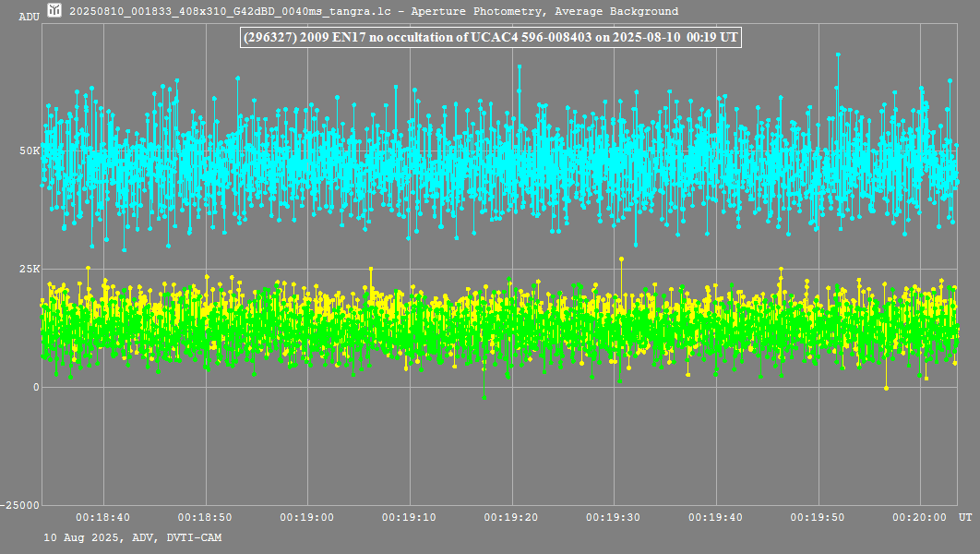The height and width of the screenshot is (554, 980).
Task: Pick the 00:19:30 time tick label
Action: [613, 519]
